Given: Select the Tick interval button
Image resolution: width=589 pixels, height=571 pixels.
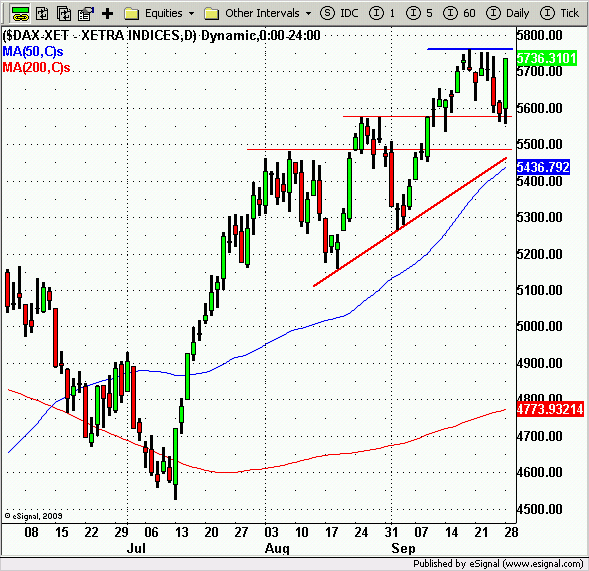Looking at the screenshot, I should pos(560,14).
